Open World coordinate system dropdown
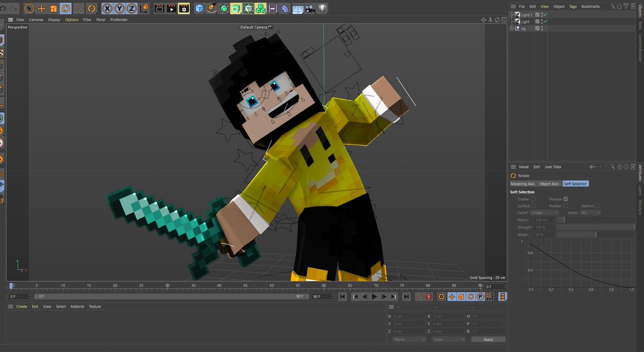This screenshot has height=352, width=644. click(x=408, y=340)
